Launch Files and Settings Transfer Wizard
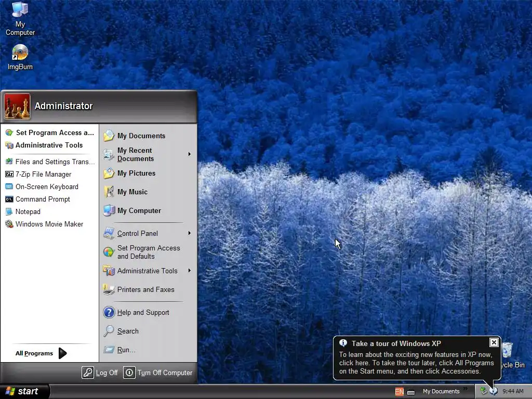 (x=49, y=162)
